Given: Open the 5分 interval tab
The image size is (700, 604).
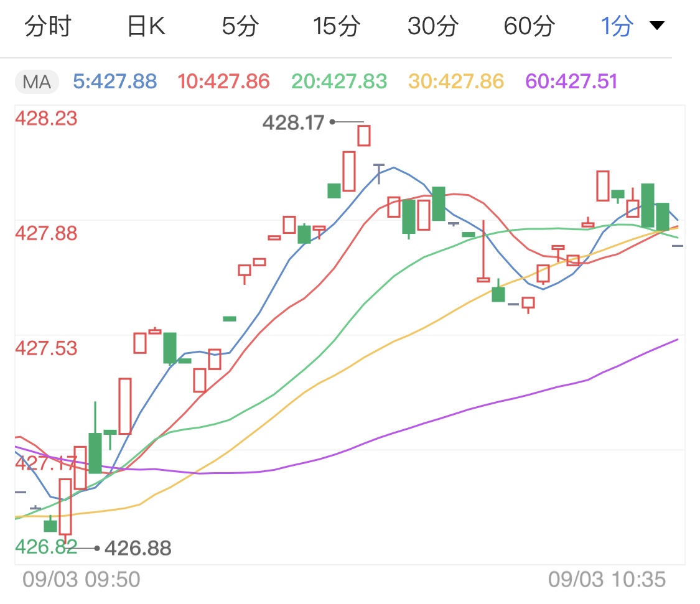Looking at the screenshot, I should pyautogui.click(x=240, y=26).
